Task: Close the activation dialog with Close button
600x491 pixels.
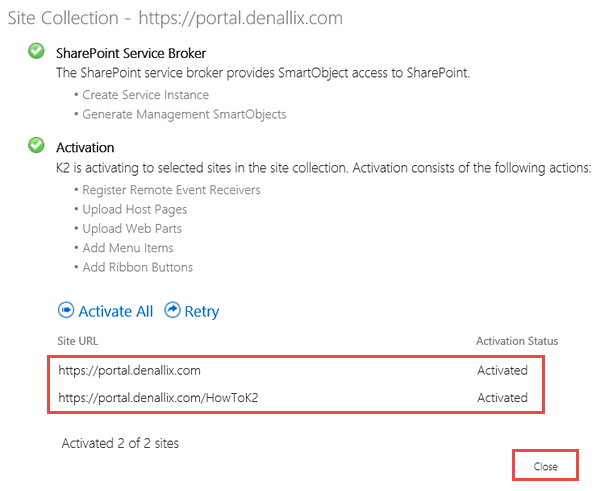Action: 545,466
